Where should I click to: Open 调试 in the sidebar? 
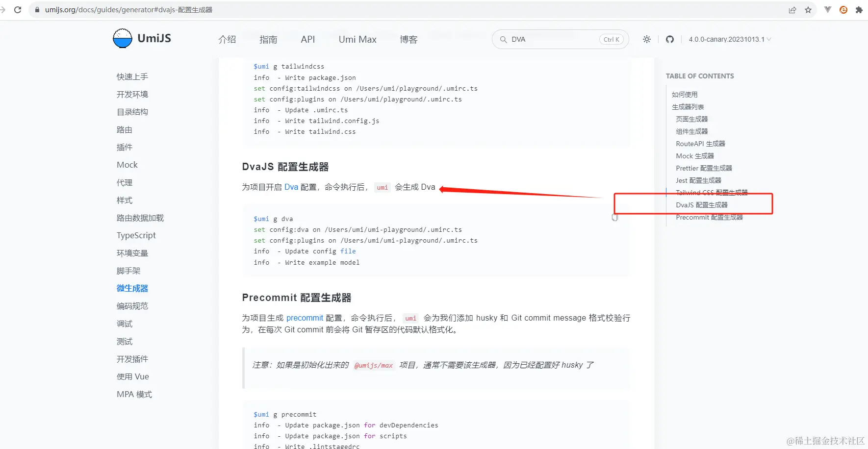(125, 324)
